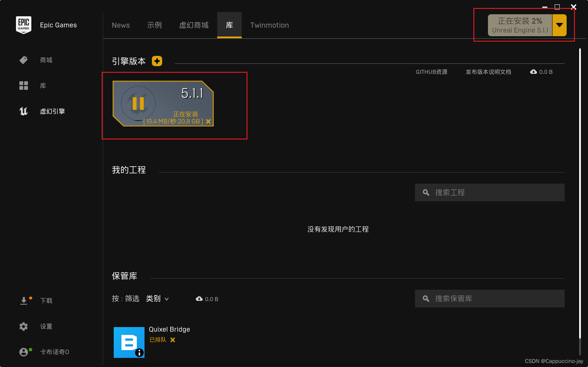Add a new engine version with plus icon
Screen dimensions: 588x367
pos(157,61)
